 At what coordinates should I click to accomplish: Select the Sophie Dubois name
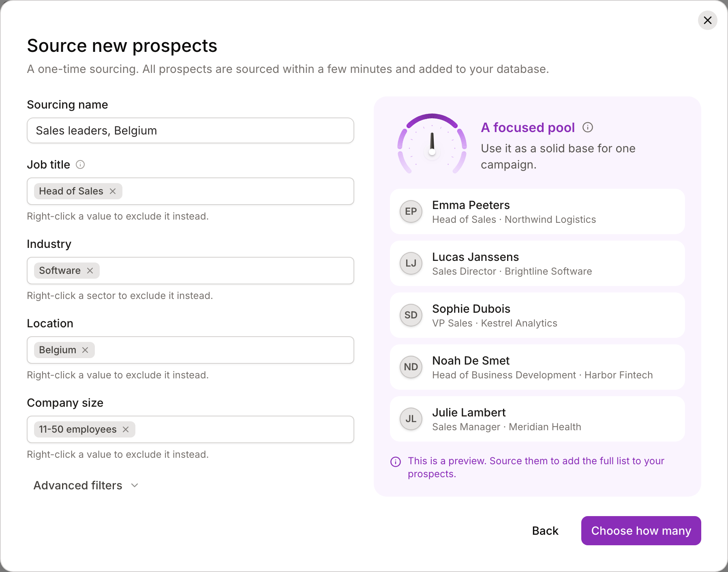tap(471, 309)
